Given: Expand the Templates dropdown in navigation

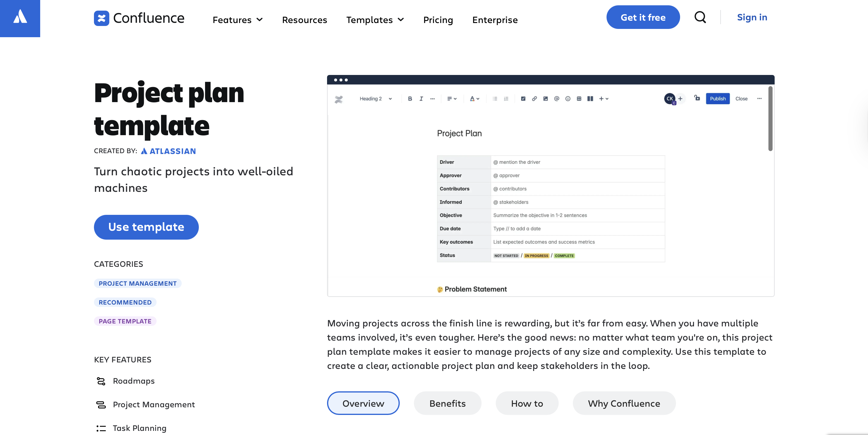Looking at the screenshot, I should 375,20.
